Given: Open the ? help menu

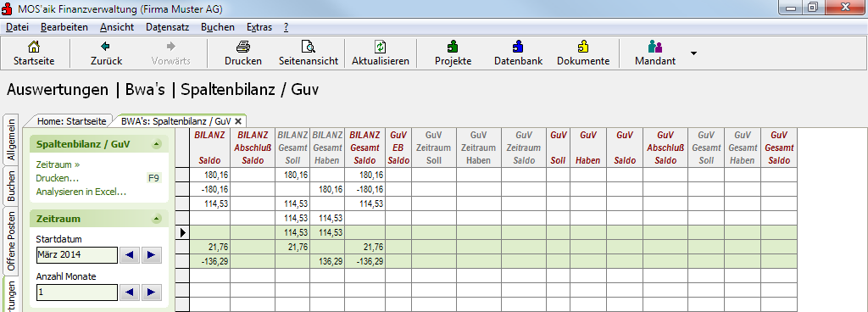Looking at the screenshot, I should tap(286, 27).
